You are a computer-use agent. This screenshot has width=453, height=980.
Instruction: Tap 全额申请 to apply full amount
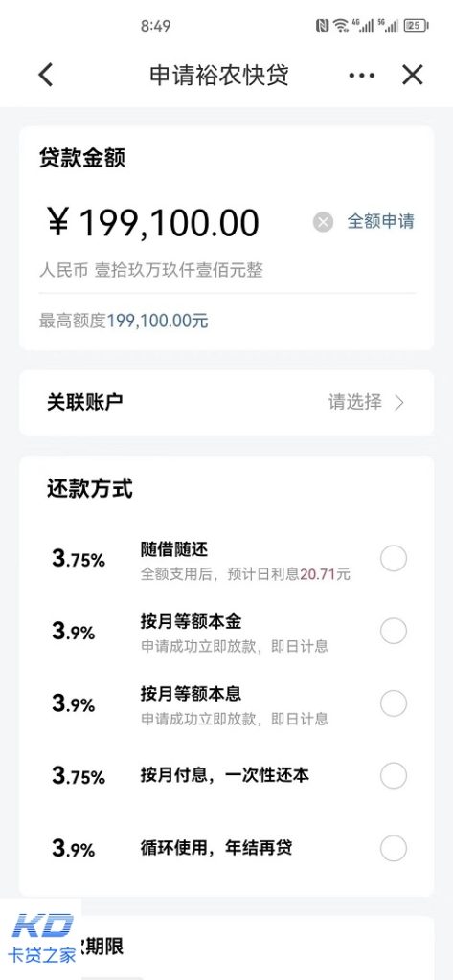(x=380, y=221)
